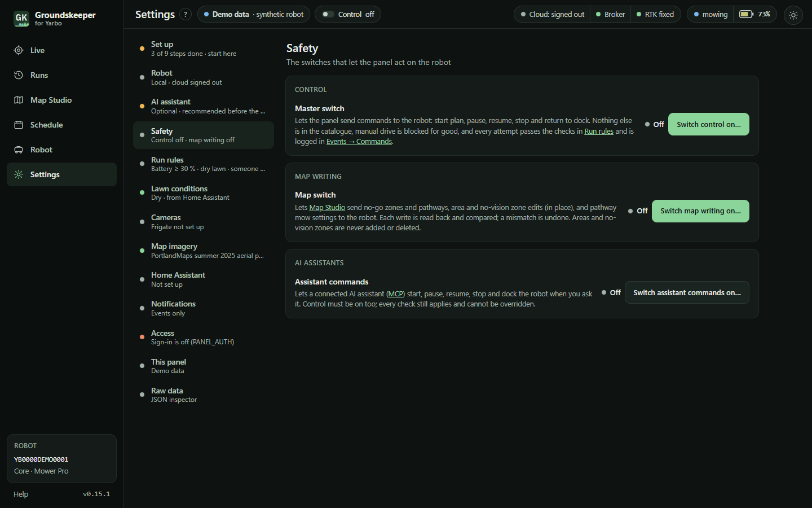Switch control on via Master switch button
The image size is (812, 508).
click(x=709, y=124)
